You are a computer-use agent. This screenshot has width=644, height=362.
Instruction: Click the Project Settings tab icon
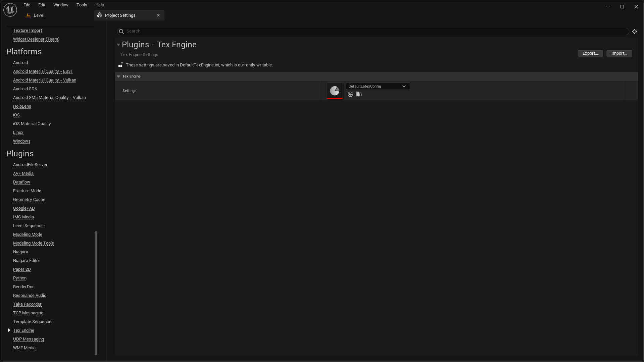99,15
